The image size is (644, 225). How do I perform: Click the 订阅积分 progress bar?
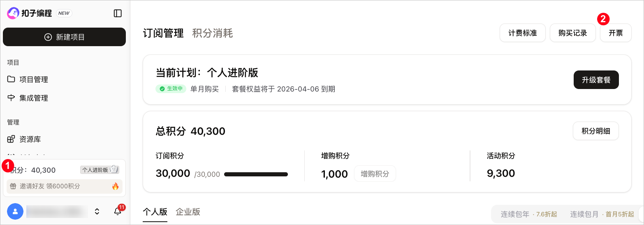coord(256,174)
